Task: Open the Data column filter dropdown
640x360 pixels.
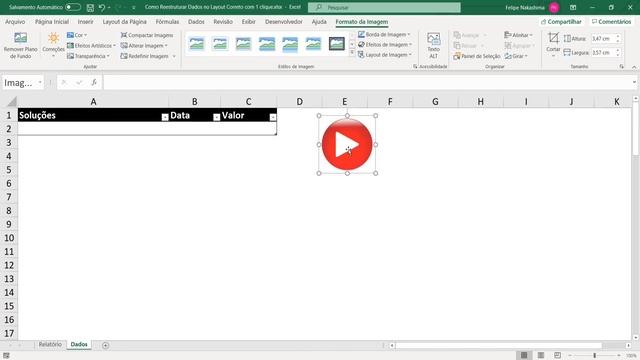Action: tap(217, 118)
